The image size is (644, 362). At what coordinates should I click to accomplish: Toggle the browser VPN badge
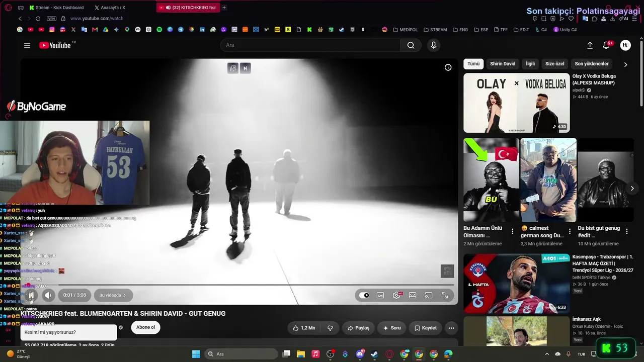click(51, 19)
